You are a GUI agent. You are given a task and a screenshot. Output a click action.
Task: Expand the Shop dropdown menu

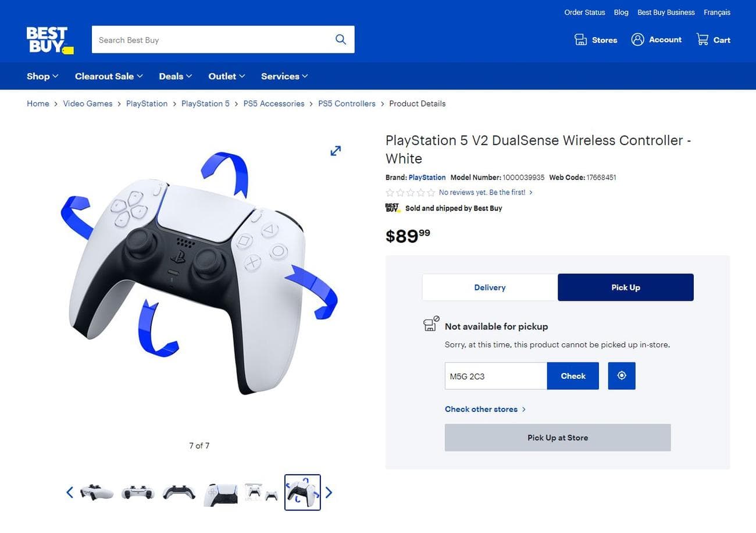click(x=42, y=76)
